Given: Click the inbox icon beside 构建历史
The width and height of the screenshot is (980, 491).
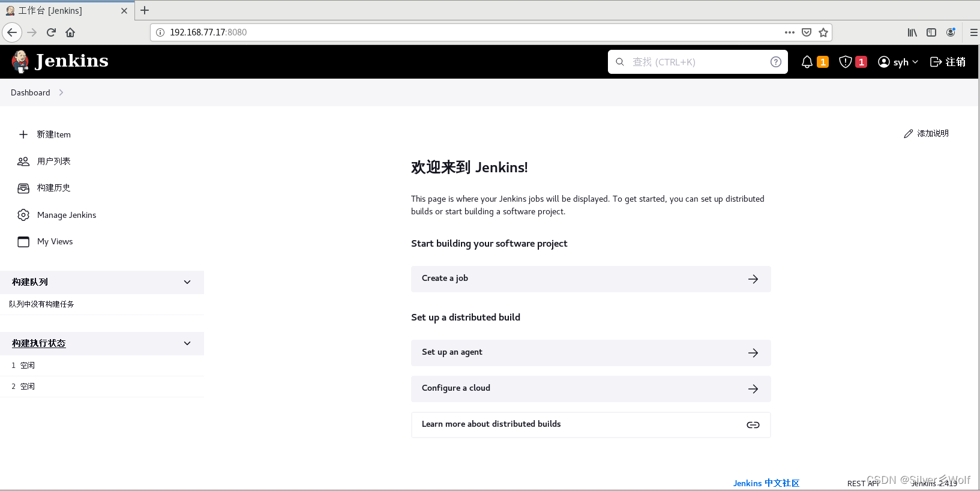Looking at the screenshot, I should [x=23, y=188].
